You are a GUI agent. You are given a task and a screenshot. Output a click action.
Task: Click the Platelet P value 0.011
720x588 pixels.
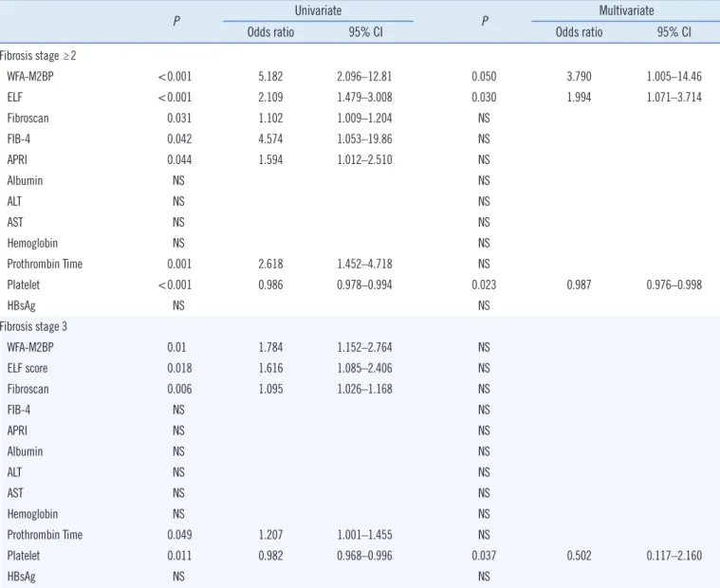point(179,556)
